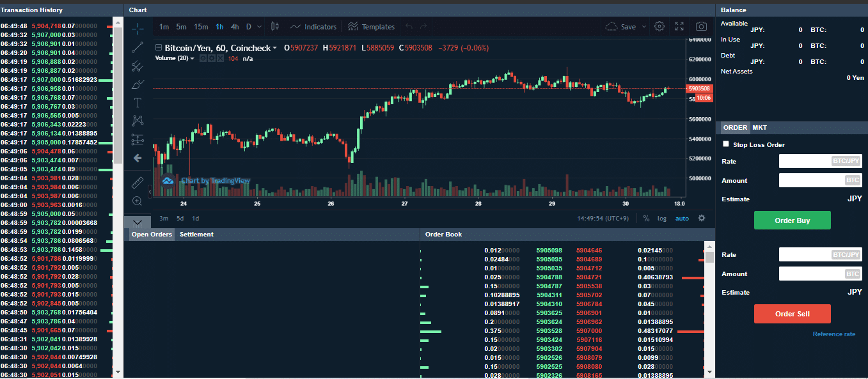Click the Order Book scroll up arrow
This screenshot has height=379, width=868.
pyautogui.click(x=709, y=245)
